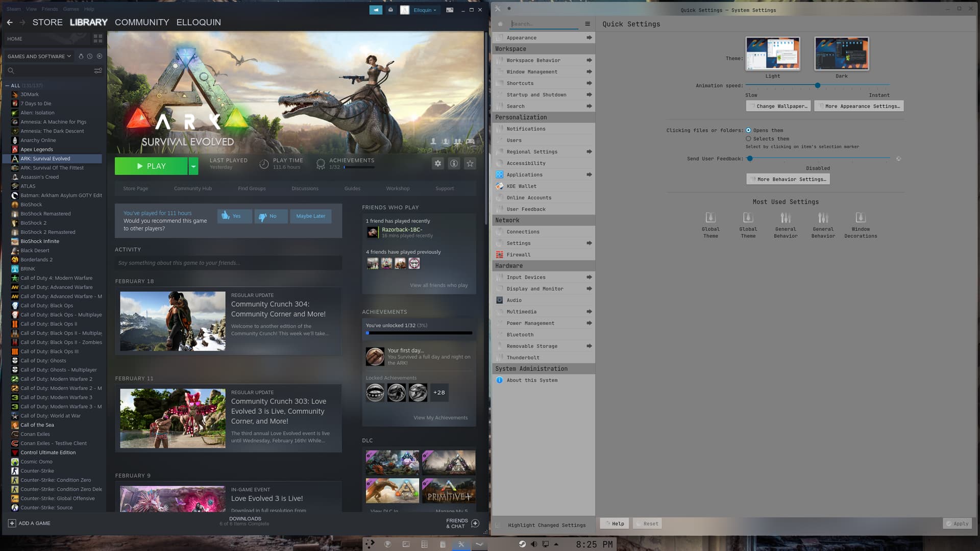Select 'Opens them' radio option
980x551 pixels.
click(x=748, y=130)
